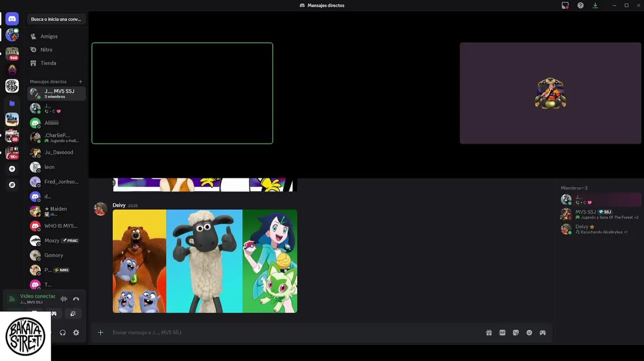Open the server icon below the folder

[x=12, y=119]
